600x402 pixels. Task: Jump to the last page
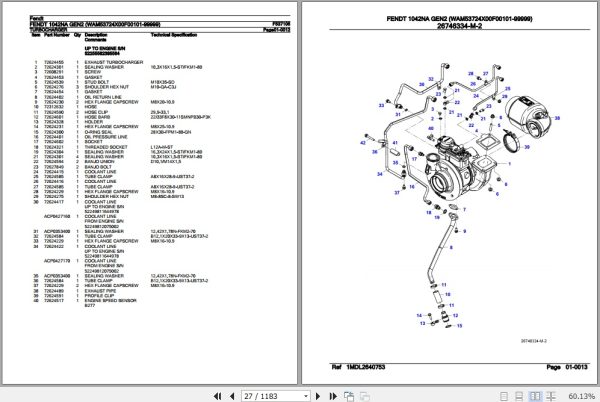point(333,396)
